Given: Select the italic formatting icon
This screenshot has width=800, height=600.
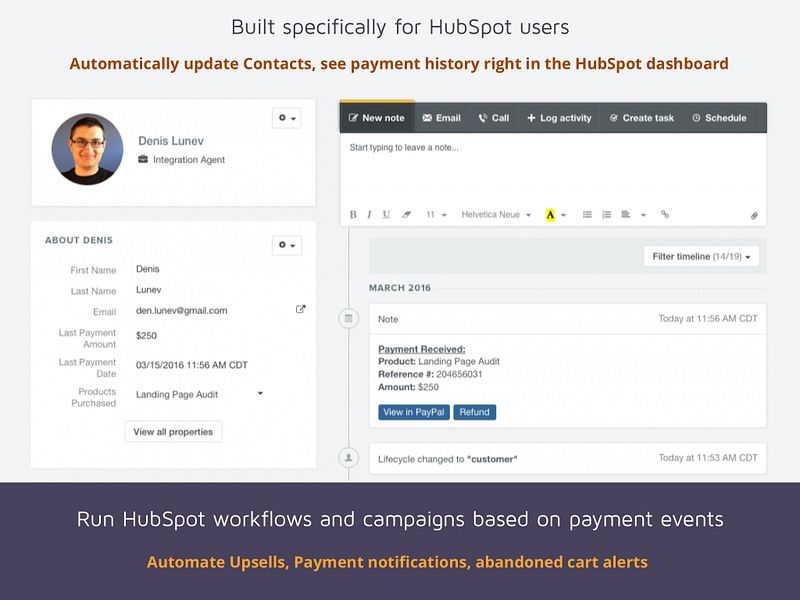Looking at the screenshot, I should (370, 213).
